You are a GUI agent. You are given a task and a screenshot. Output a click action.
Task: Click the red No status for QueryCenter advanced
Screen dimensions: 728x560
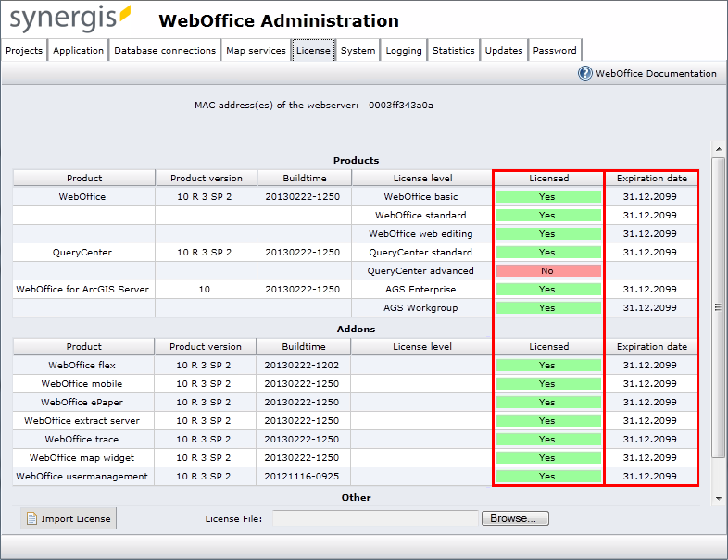tap(548, 271)
